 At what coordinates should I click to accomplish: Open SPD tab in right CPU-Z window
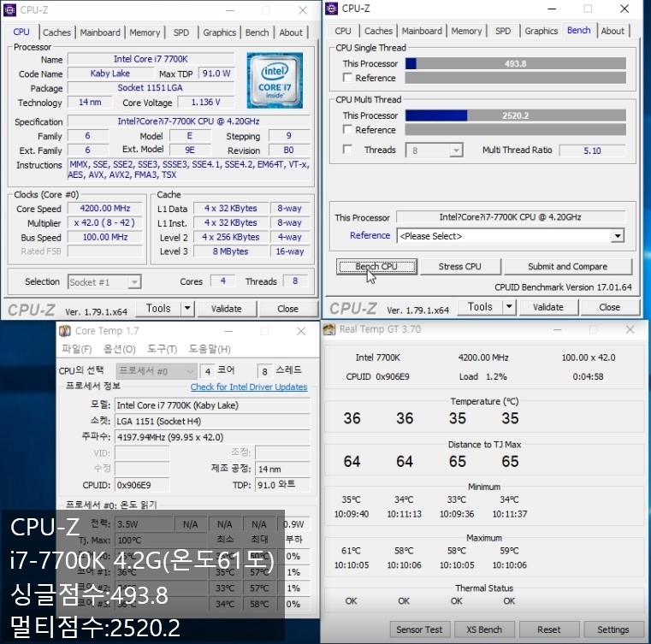pos(503,31)
